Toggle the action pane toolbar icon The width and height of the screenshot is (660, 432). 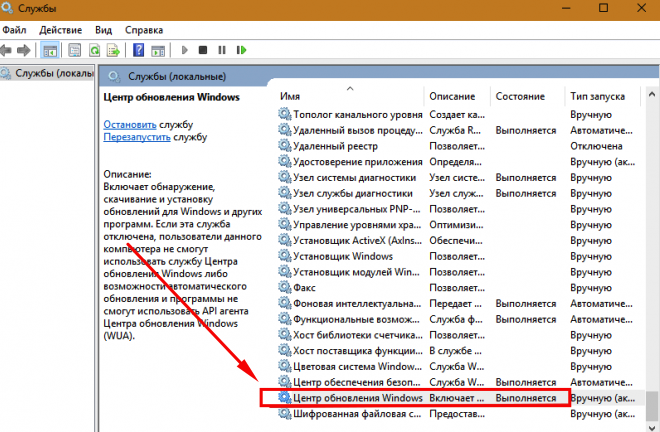[158, 51]
